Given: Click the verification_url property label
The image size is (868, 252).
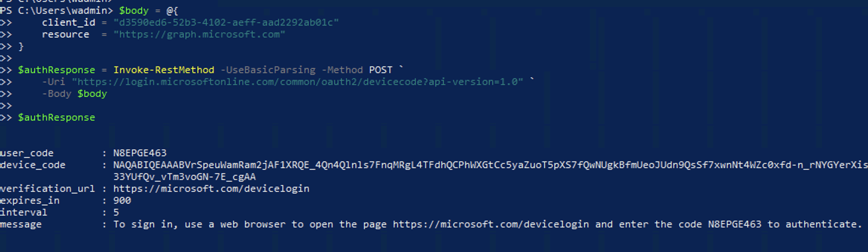Looking at the screenshot, I should 47,189.
